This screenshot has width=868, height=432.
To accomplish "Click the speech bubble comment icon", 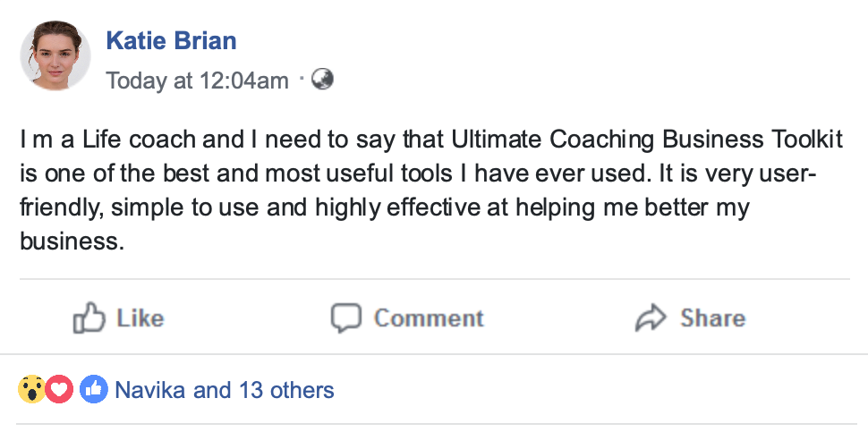I will 345,318.
